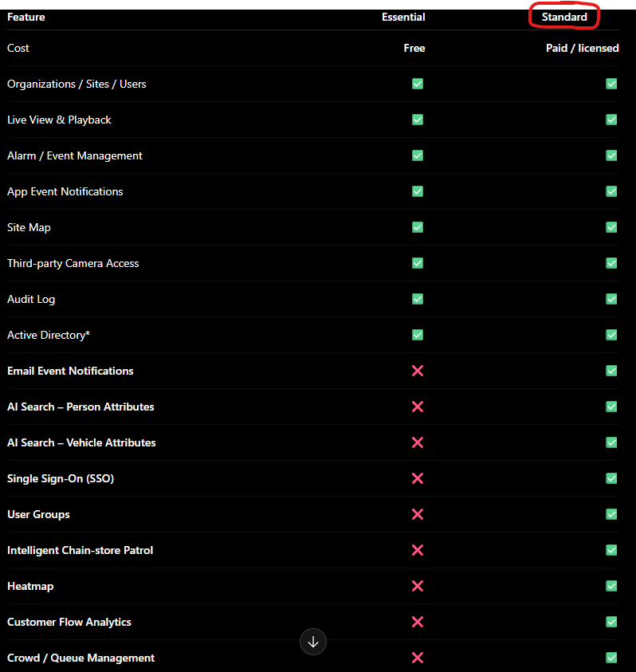Click the Feature column header

click(26, 18)
